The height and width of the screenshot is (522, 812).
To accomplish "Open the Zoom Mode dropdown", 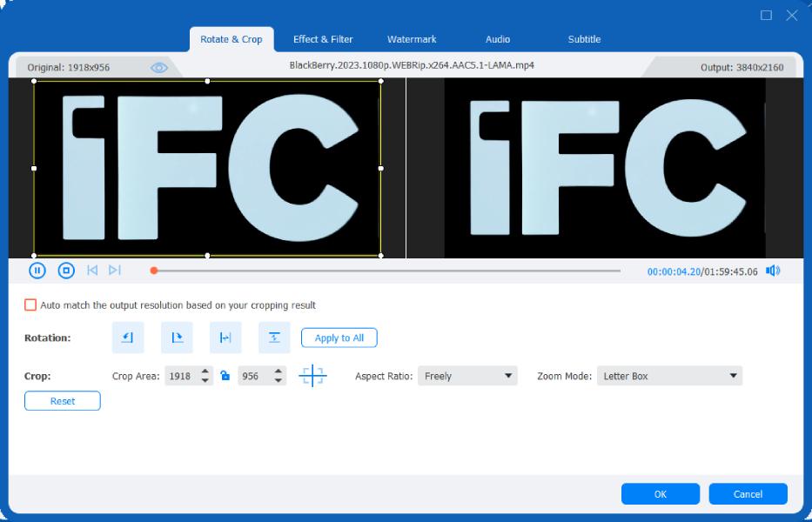I will (x=669, y=376).
